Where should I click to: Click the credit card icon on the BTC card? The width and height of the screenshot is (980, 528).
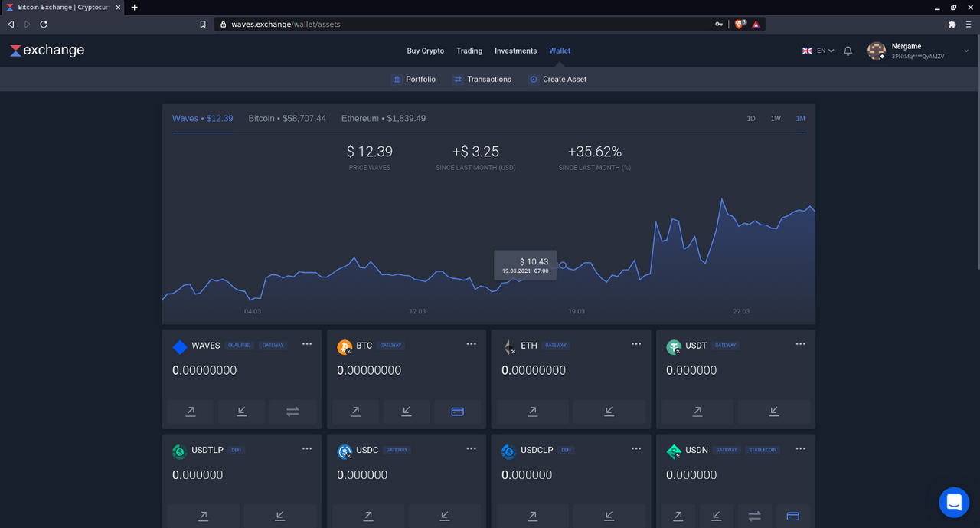(x=458, y=412)
